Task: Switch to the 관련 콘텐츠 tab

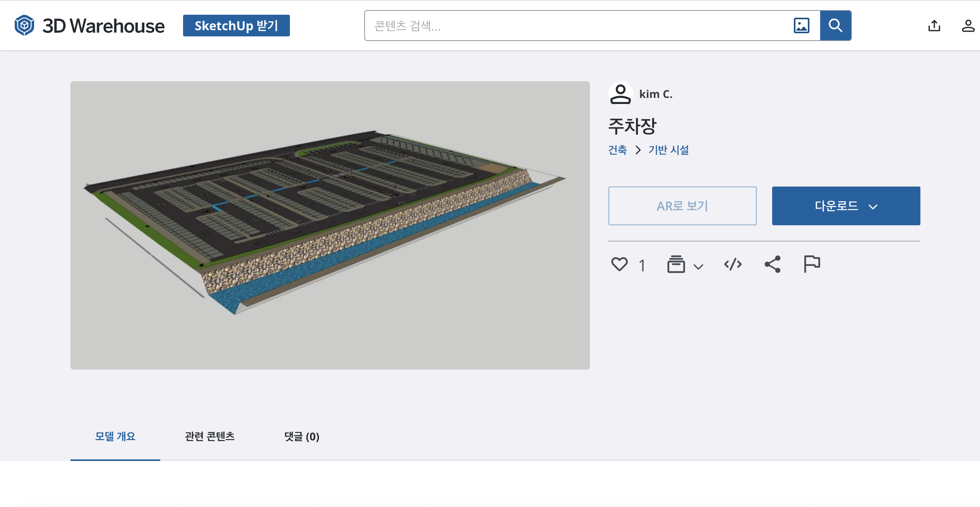Action: coord(210,437)
